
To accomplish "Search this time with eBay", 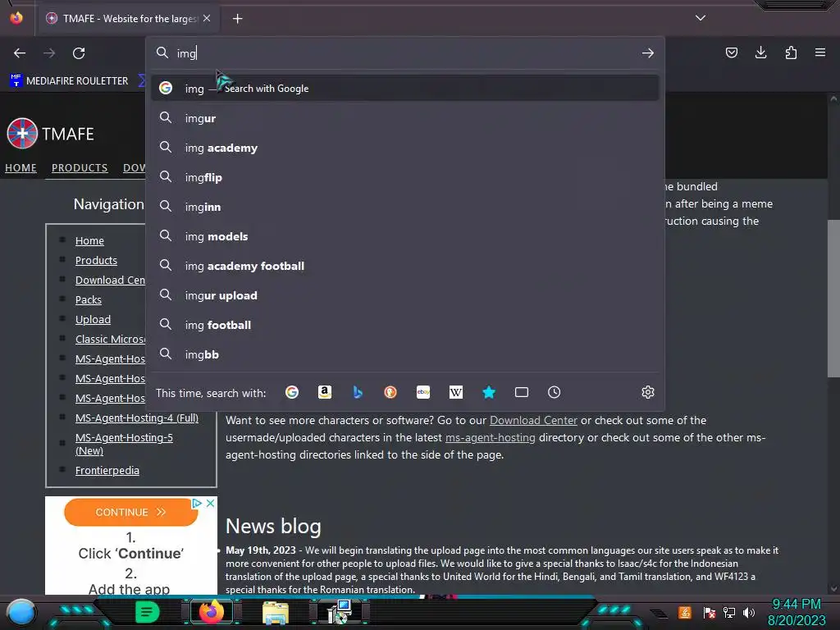I will [423, 392].
